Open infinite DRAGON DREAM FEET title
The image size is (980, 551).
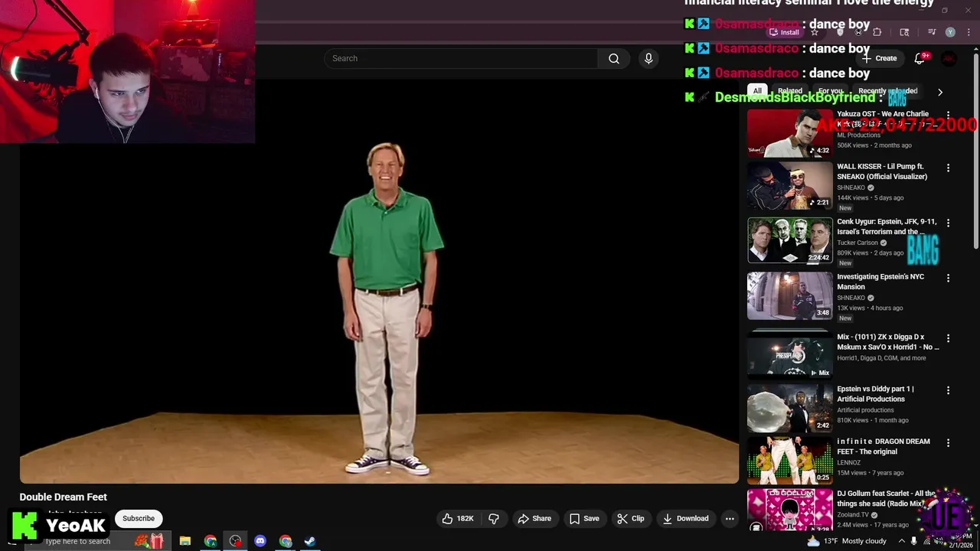click(x=884, y=446)
